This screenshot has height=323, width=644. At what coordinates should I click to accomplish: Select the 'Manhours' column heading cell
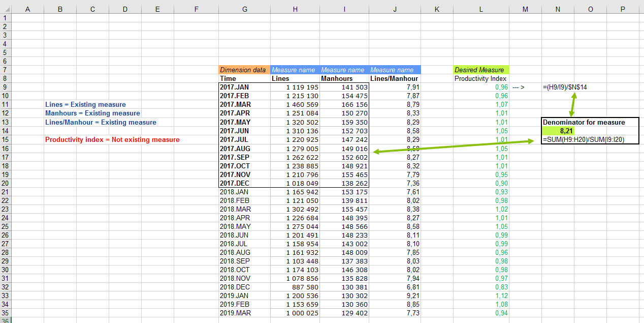coord(344,78)
